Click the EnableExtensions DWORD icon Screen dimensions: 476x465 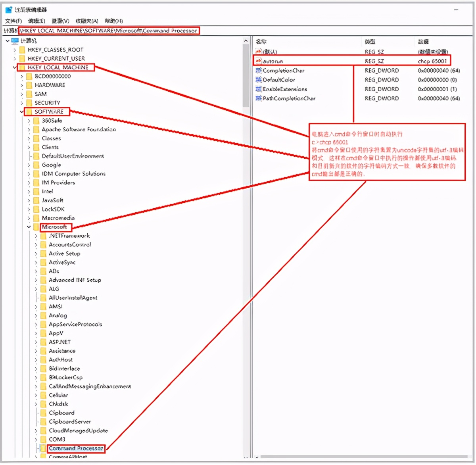pos(259,89)
